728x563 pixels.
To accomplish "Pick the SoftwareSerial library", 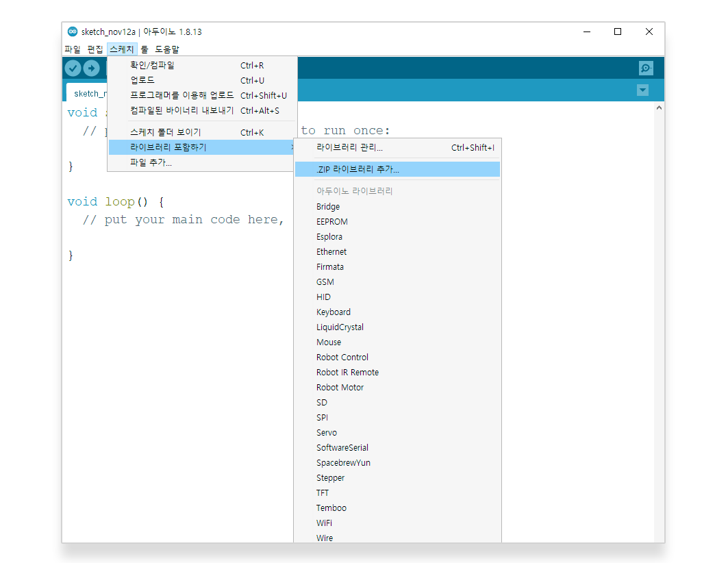I will coord(397,448).
